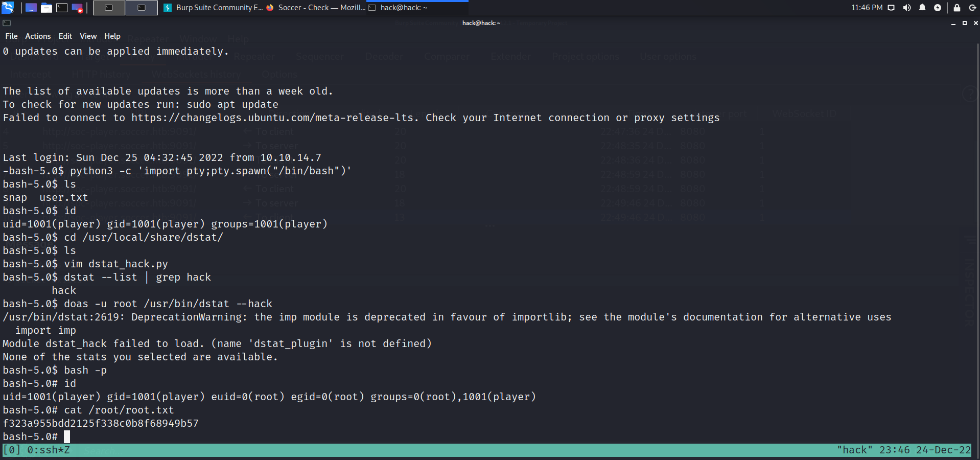Click the tmux status '"hack" 23:46 24-Dec-22'
Image resolution: width=980 pixels, height=460 pixels.
click(x=904, y=450)
